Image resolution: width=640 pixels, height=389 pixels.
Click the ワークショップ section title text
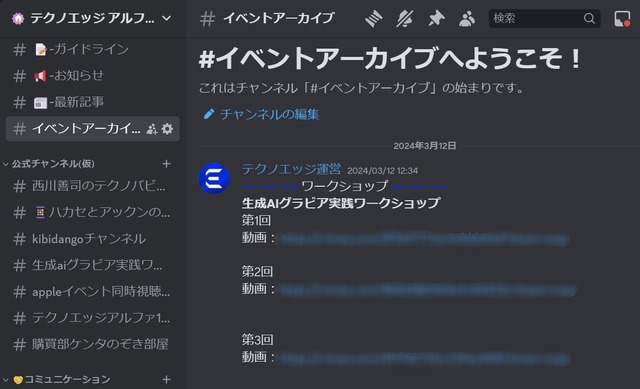coord(344,186)
